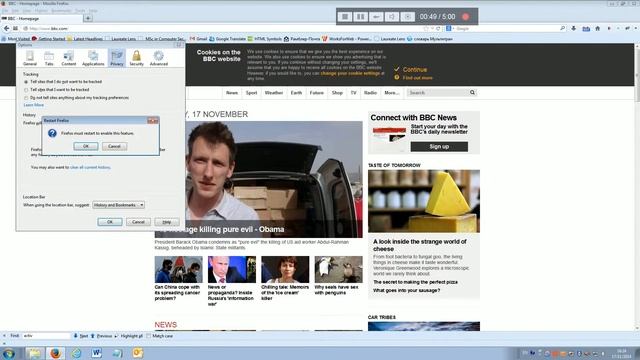Click the 'clear all current history' link
640x360 pixels.
point(90,167)
